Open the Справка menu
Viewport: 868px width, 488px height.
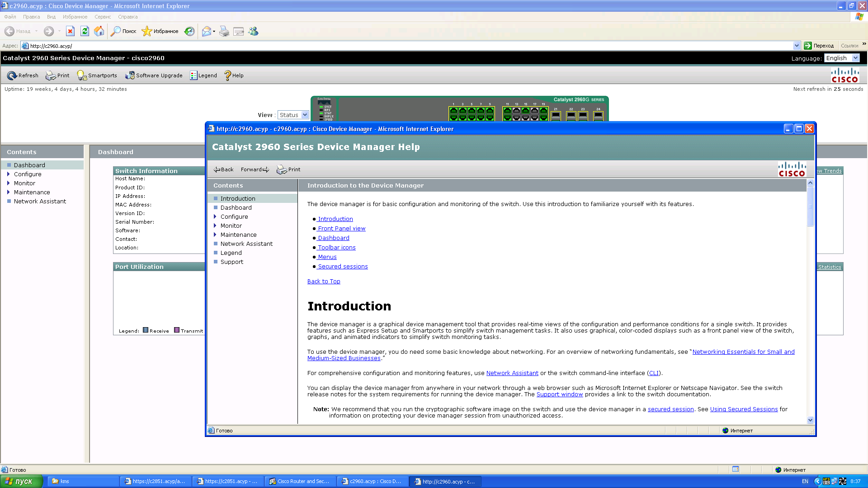pyautogui.click(x=128, y=17)
